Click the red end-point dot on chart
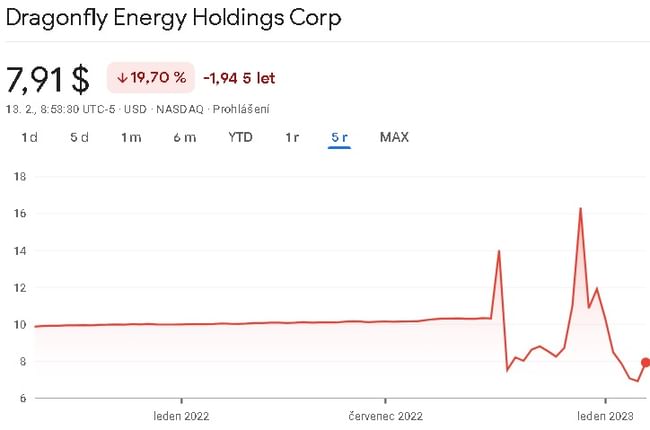The width and height of the screenshot is (650, 430). (x=646, y=362)
